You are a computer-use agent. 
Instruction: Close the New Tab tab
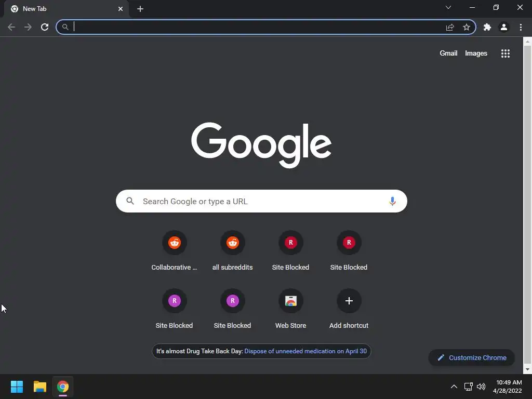(x=121, y=9)
